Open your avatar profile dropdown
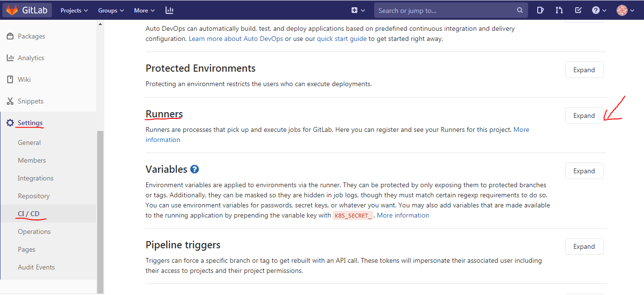Viewport: 644px width, 295px height. tap(623, 10)
